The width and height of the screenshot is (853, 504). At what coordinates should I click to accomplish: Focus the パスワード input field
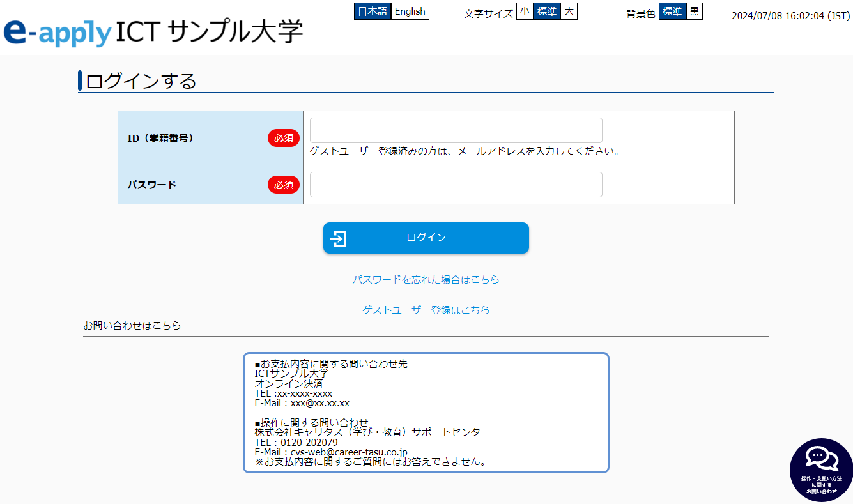[456, 185]
